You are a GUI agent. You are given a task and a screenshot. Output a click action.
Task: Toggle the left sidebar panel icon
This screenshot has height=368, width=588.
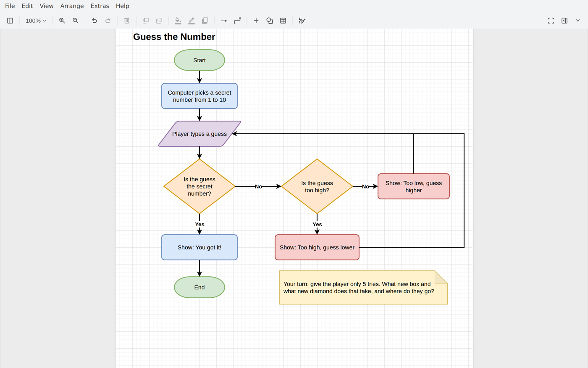click(x=10, y=21)
